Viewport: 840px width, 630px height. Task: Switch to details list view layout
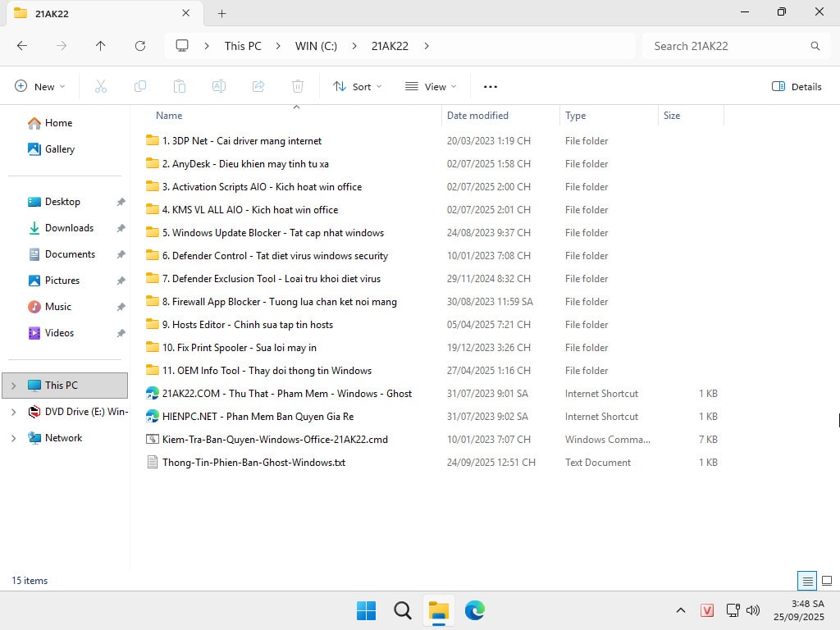tap(807, 581)
